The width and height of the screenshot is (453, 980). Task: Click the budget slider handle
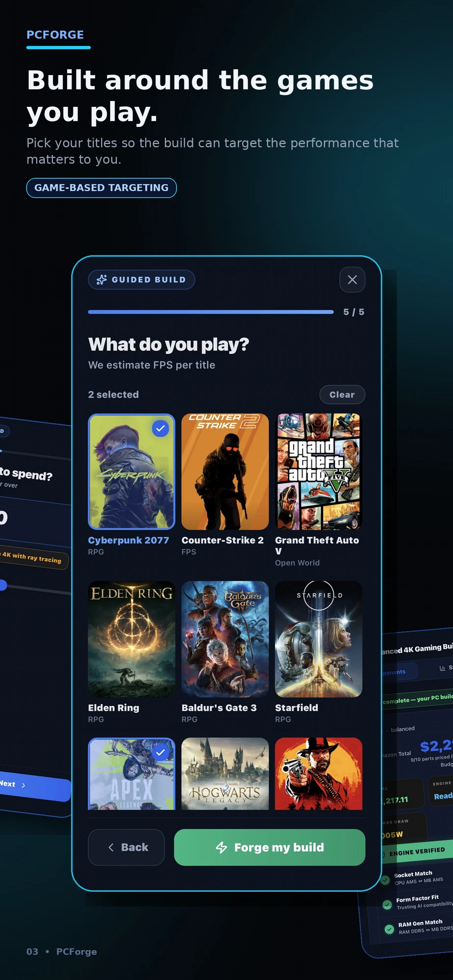[3, 585]
